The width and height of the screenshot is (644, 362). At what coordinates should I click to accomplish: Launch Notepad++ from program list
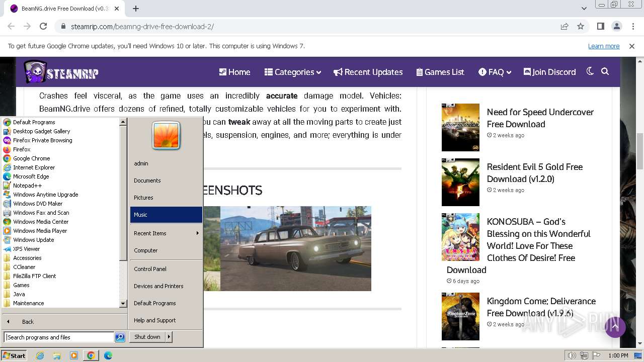coord(27,186)
